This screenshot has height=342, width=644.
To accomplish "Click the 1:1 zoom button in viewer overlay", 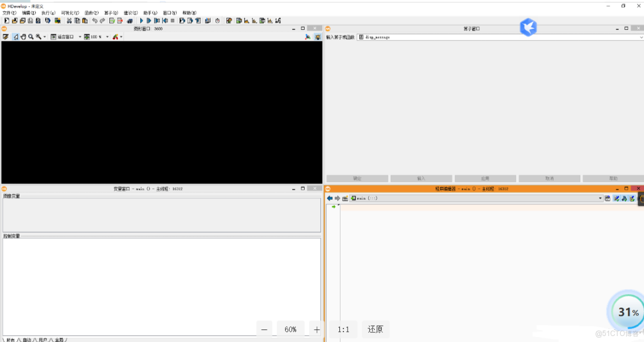I will [x=343, y=329].
